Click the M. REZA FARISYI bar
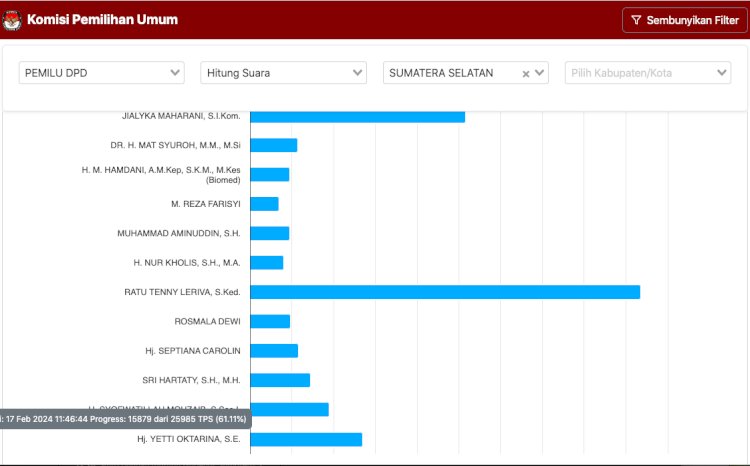This screenshot has height=466, width=750. 264,204
